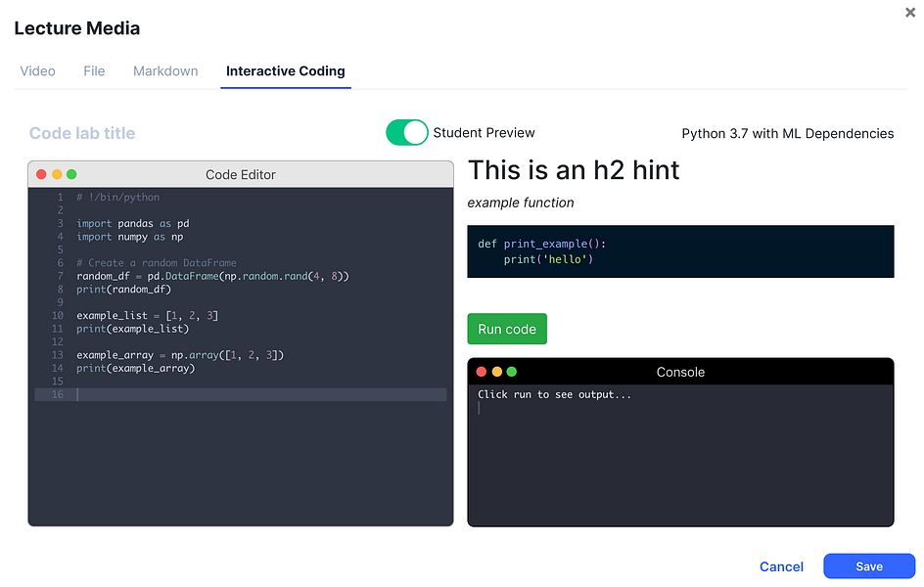This screenshot has height=587, width=924.
Task: Close the Lecture Media dialog with X
Action: coord(910,13)
